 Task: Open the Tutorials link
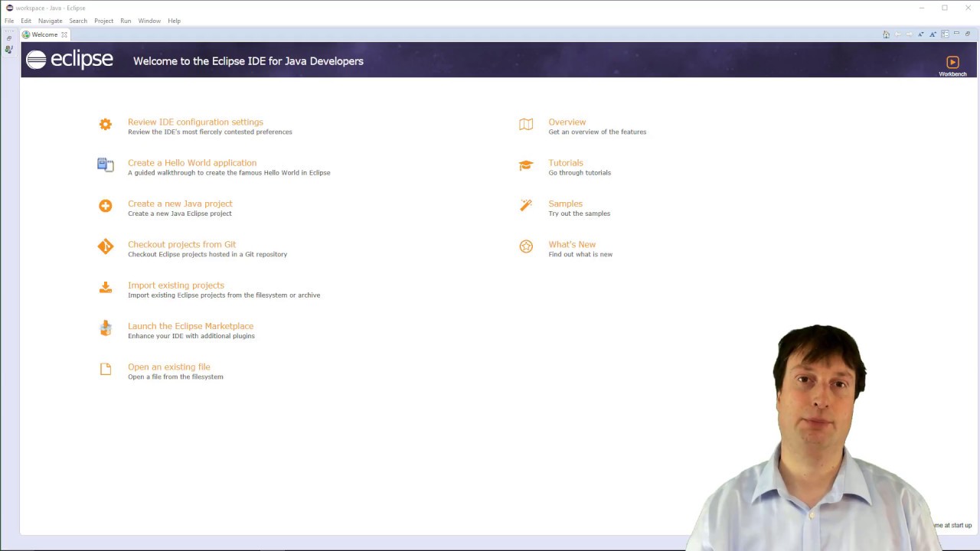click(566, 163)
